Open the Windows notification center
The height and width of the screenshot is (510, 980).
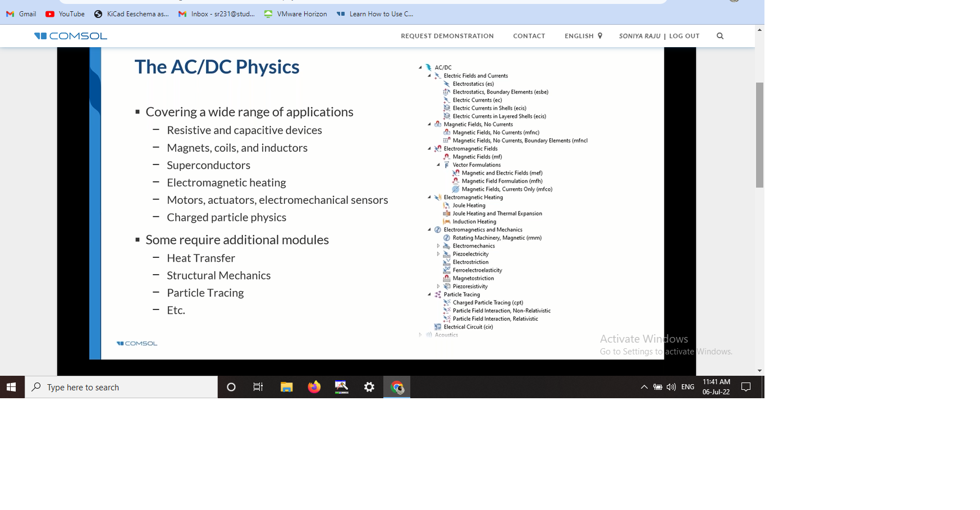(x=746, y=387)
